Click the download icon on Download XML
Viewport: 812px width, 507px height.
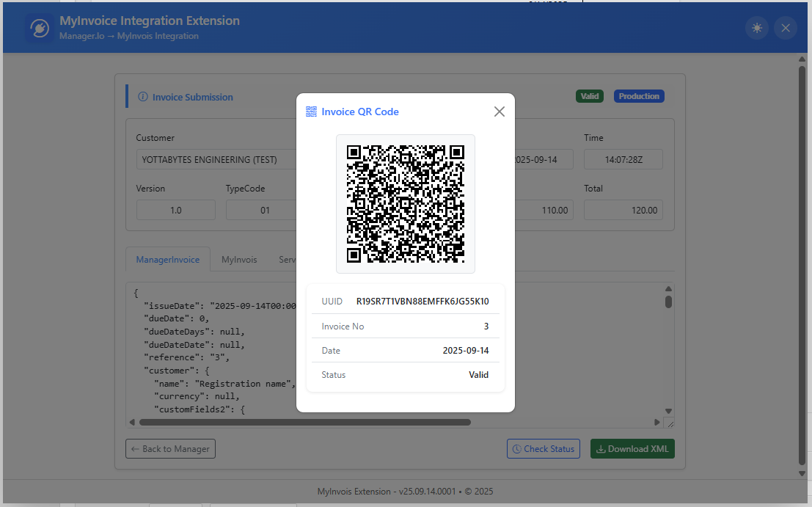(601, 448)
